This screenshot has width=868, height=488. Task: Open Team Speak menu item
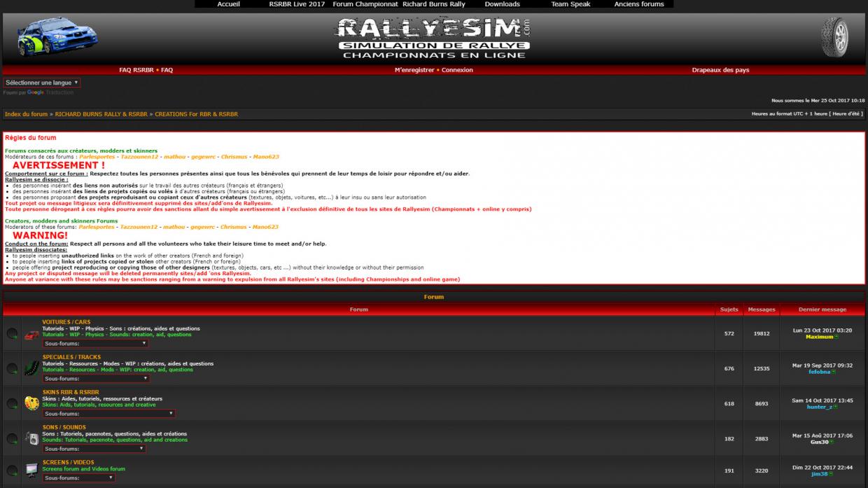(570, 4)
